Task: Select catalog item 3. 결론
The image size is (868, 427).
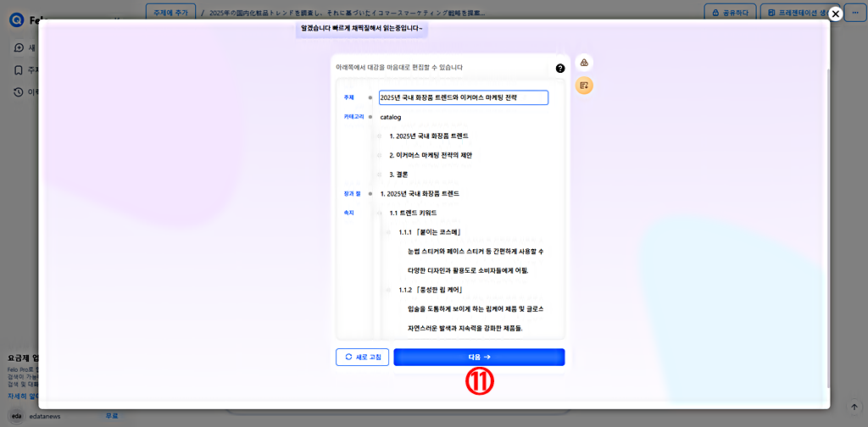Action: pyautogui.click(x=398, y=175)
